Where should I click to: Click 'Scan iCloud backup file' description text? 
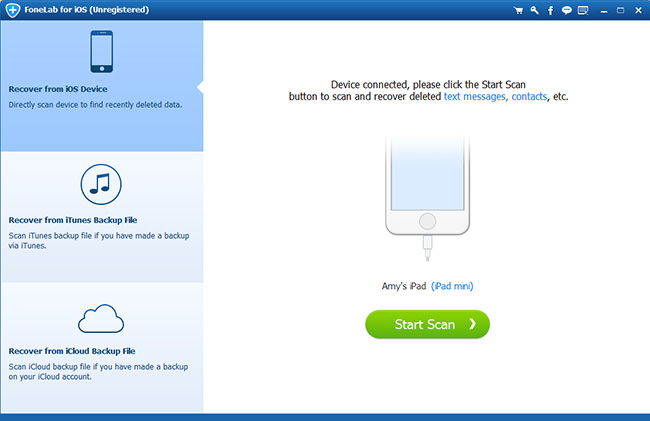[x=98, y=371]
